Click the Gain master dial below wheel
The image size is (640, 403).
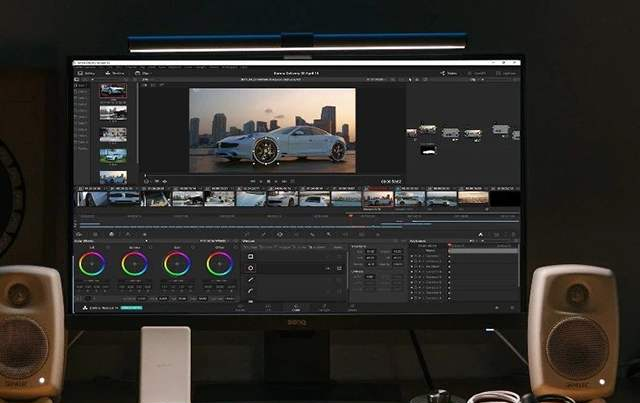[177, 281]
